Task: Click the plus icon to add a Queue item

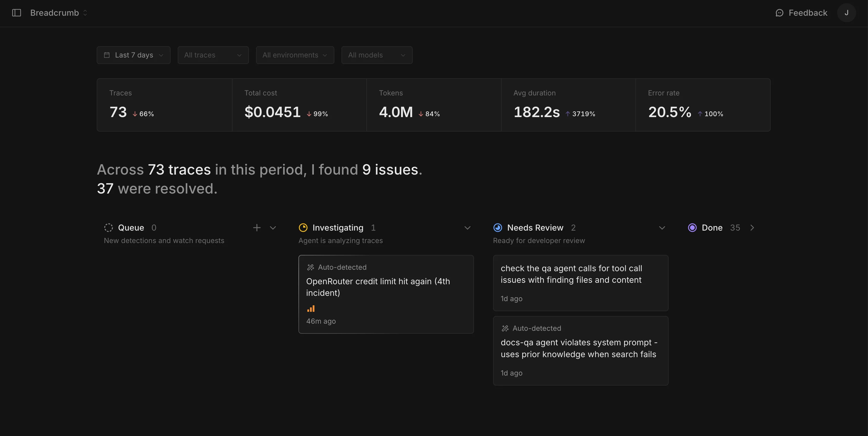Action: coord(257,228)
